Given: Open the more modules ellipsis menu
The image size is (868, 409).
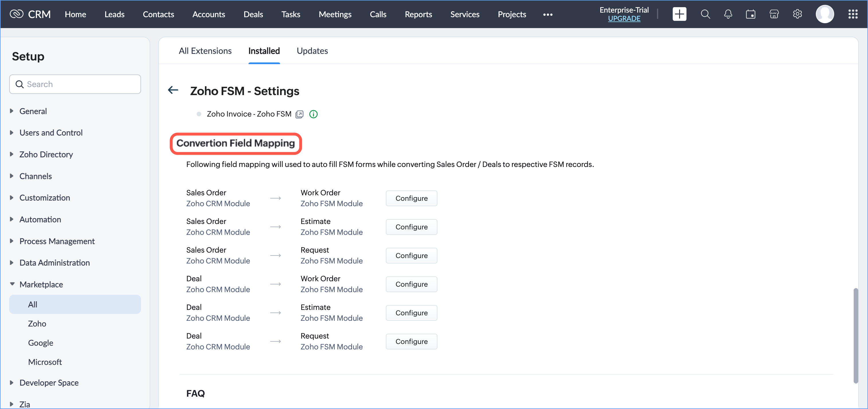Looking at the screenshot, I should 548,15.
